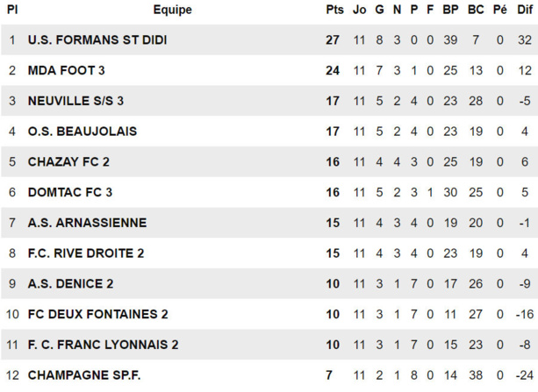The image size is (538, 392).
Task: Click the BP column header
Action: (x=451, y=11)
